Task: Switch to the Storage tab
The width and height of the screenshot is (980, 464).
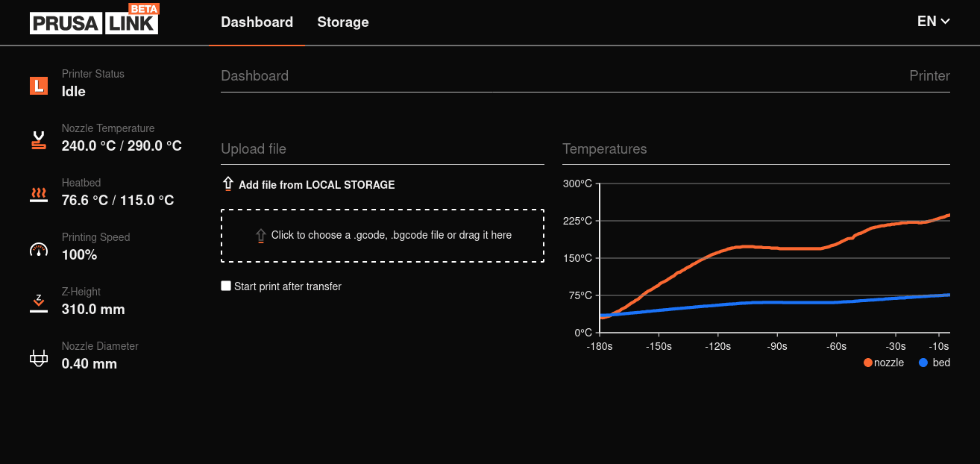Action: [343, 22]
